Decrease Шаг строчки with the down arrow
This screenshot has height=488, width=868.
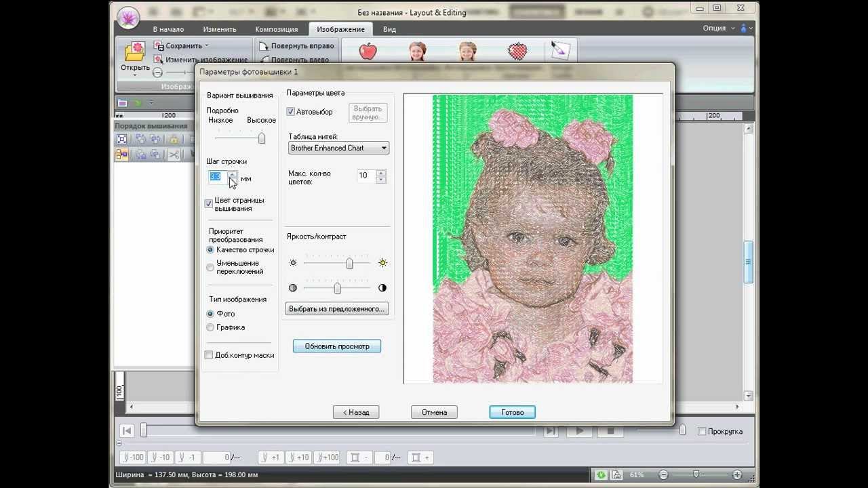233,180
